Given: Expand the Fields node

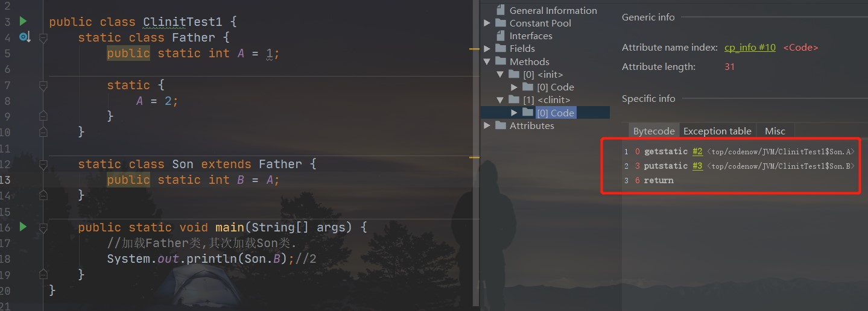Looking at the screenshot, I should tap(487, 48).
